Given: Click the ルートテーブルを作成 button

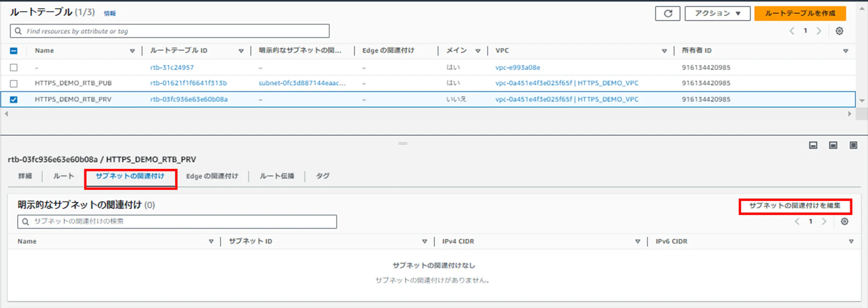Looking at the screenshot, I should 800,14.
